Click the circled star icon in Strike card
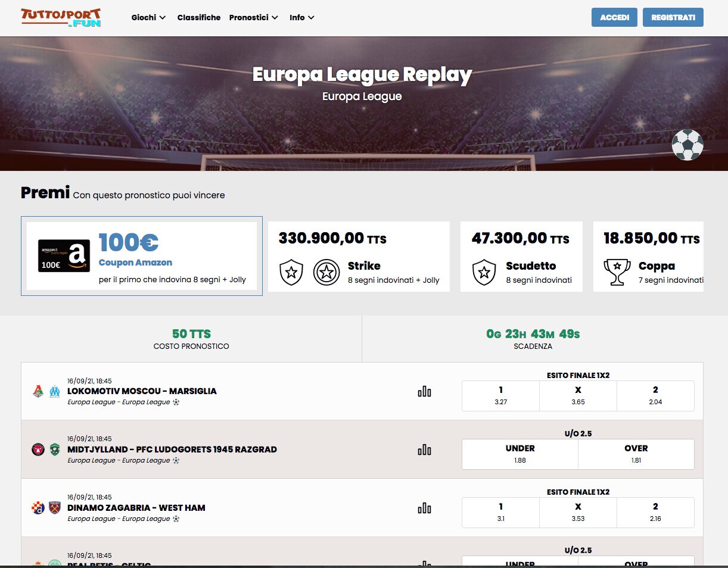The height and width of the screenshot is (568, 728). point(326,273)
